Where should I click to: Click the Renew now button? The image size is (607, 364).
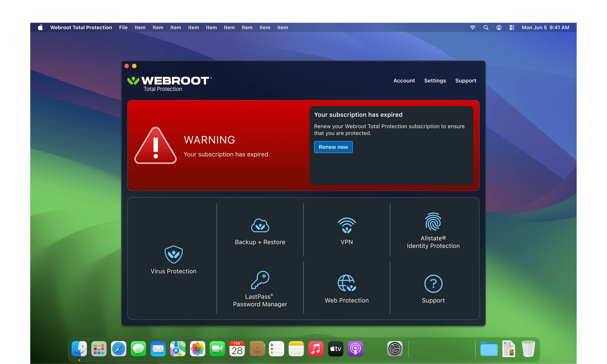pyautogui.click(x=333, y=147)
